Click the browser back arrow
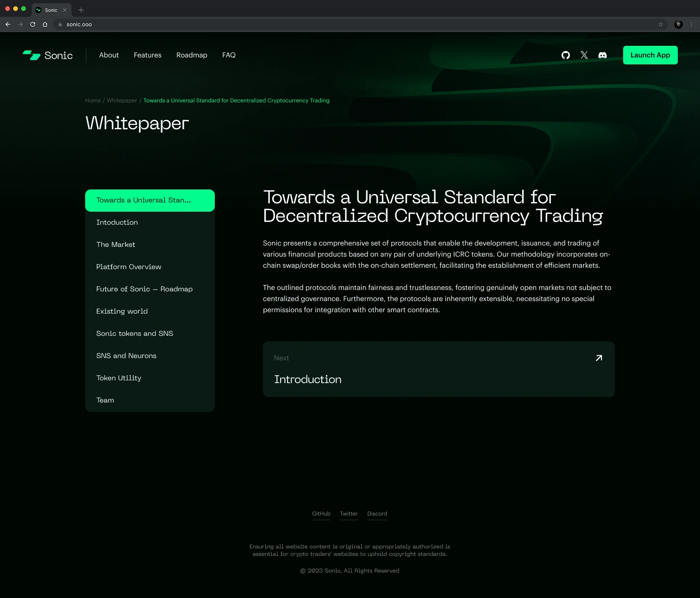 point(8,24)
